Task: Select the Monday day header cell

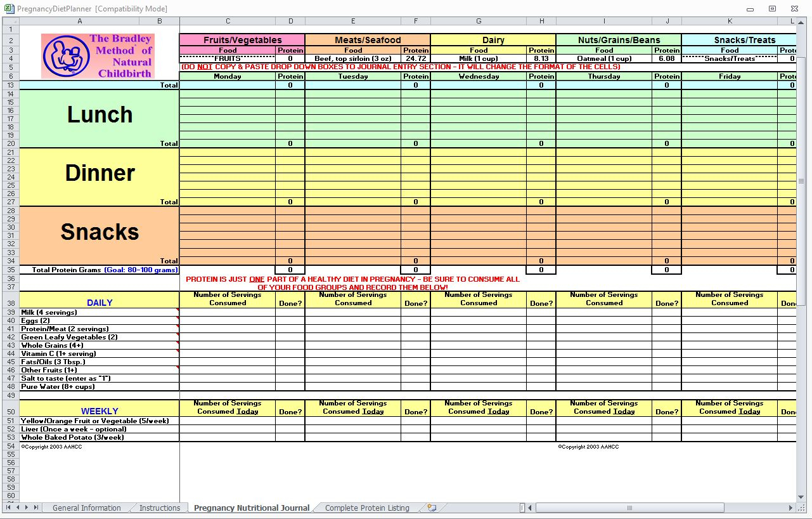Action: tap(228, 76)
